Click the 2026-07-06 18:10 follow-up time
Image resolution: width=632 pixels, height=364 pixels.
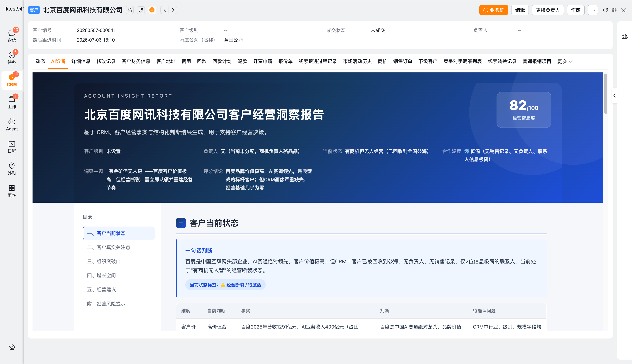(96, 40)
